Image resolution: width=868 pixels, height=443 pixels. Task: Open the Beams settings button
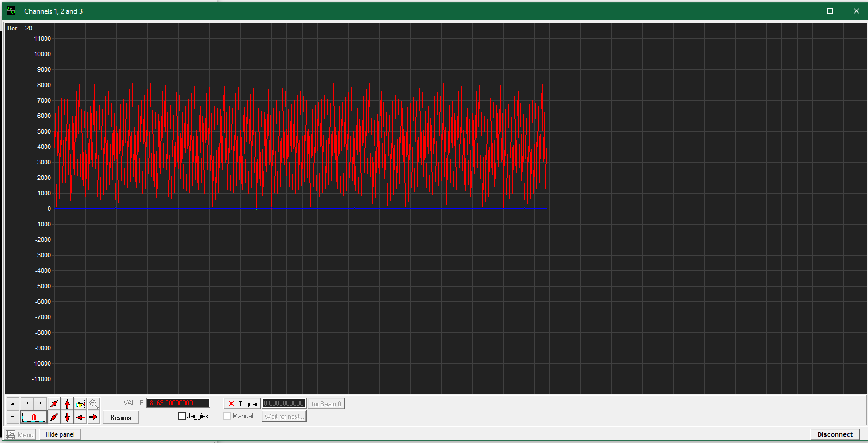pos(120,417)
